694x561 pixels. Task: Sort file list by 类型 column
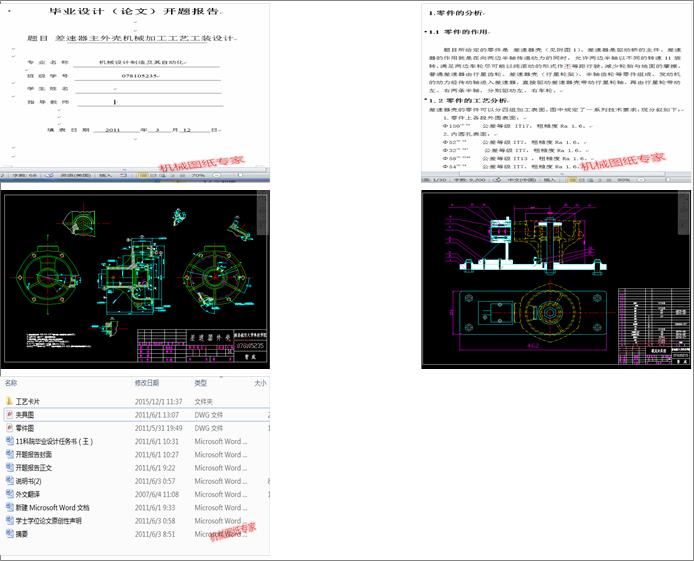(200, 383)
